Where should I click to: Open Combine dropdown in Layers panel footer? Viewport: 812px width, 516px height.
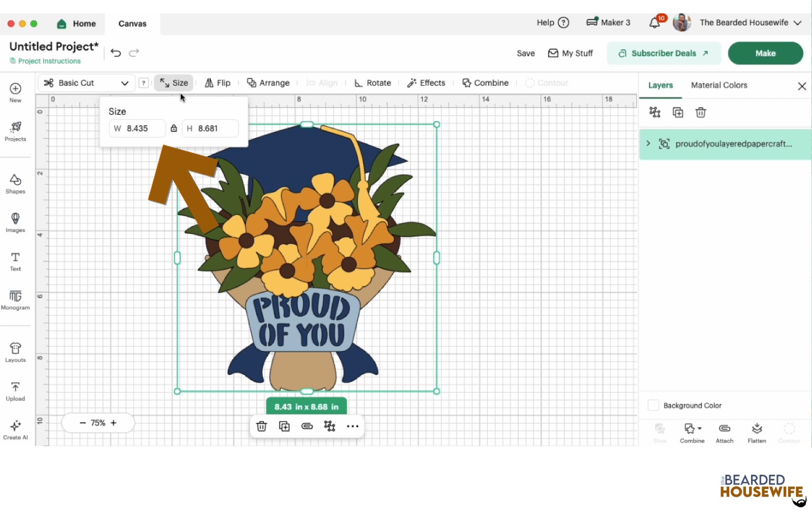pos(692,433)
